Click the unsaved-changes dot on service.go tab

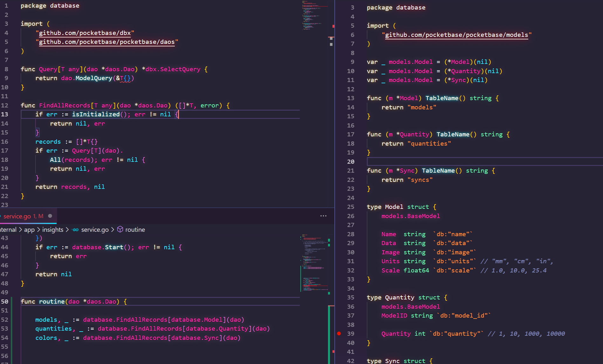pyautogui.click(x=50, y=216)
